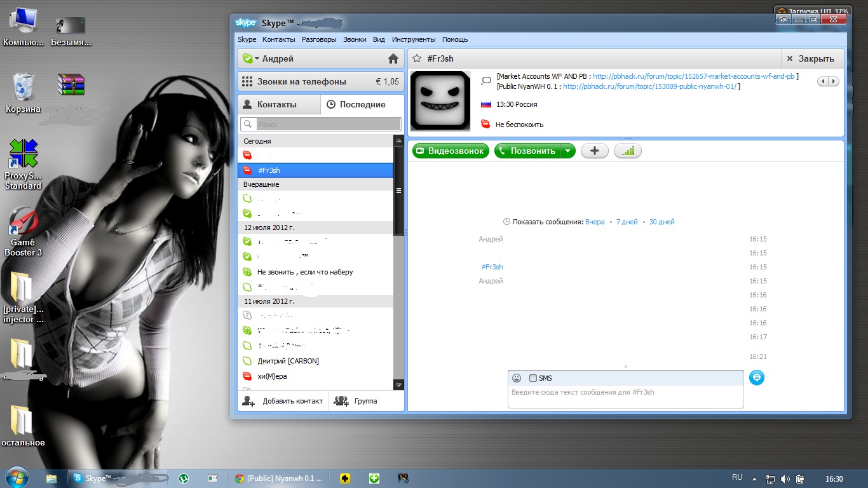
Task: Click the previous arrow in the profile header
Action: coord(823,81)
